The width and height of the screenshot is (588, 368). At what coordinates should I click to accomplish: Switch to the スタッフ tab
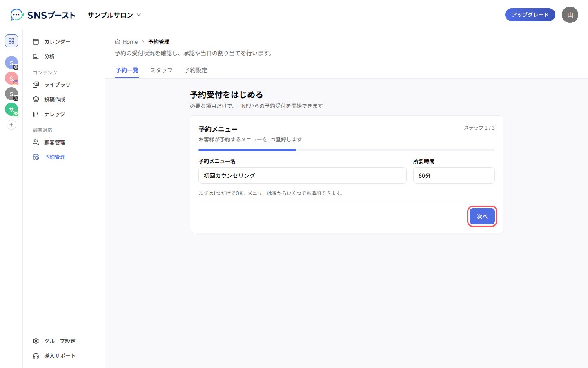coord(161,70)
